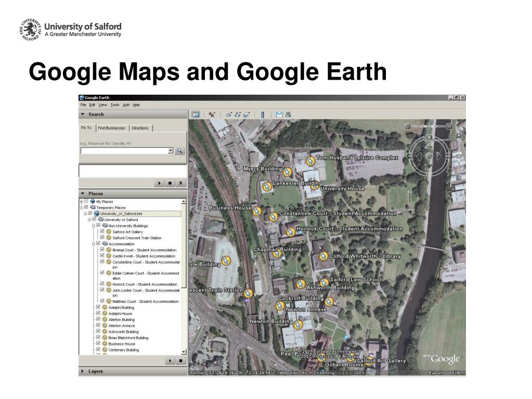Uncheck the Salford Art Gallery checkbox
Screen dimensions: 532x399
tap(102, 231)
